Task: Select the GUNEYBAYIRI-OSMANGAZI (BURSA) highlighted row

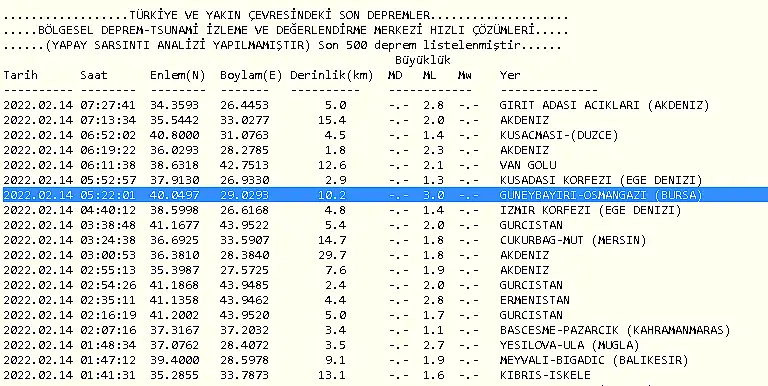Action: pos(384,195)
